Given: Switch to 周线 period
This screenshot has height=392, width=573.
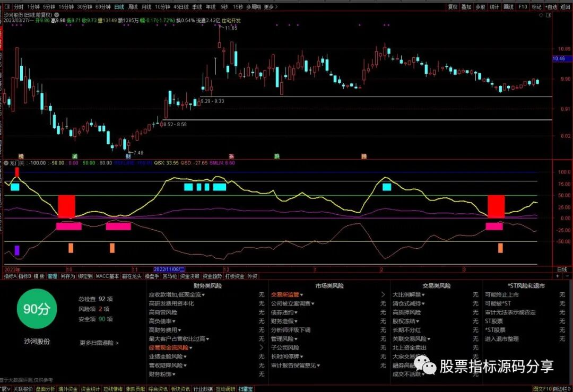Looking at the screenshot, I should coord(133,7).
